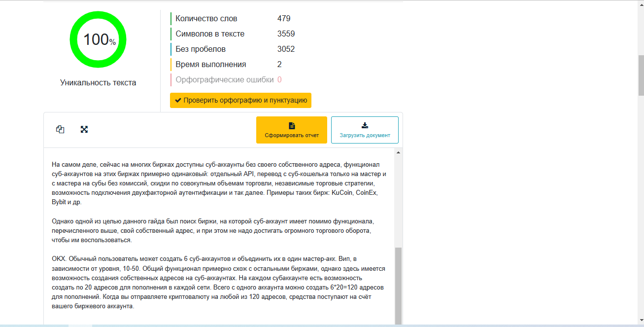644x327 pixels.
Task: Click the Количество слов label
Action: pos(206,19)
